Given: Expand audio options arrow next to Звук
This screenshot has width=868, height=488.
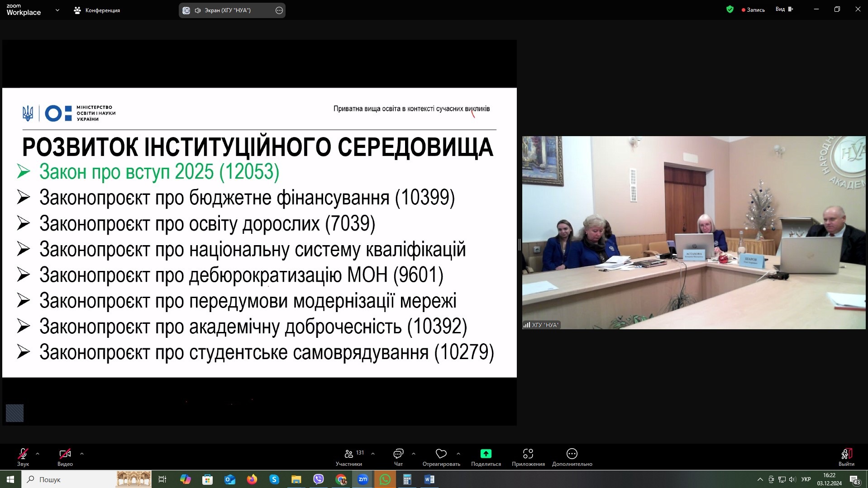Looking at the screenshot, I should point(38,454).
